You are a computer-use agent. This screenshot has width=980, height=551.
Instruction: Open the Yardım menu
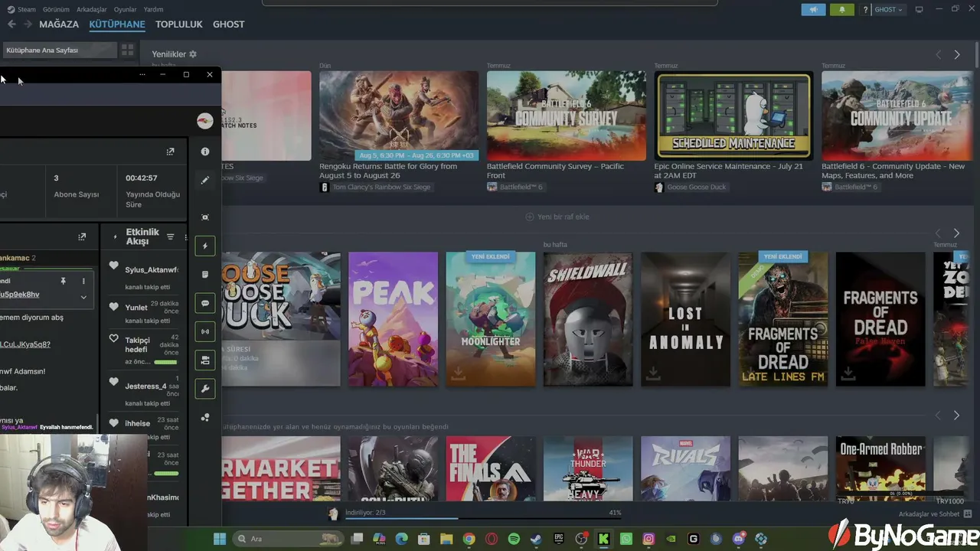coord(154,9)
